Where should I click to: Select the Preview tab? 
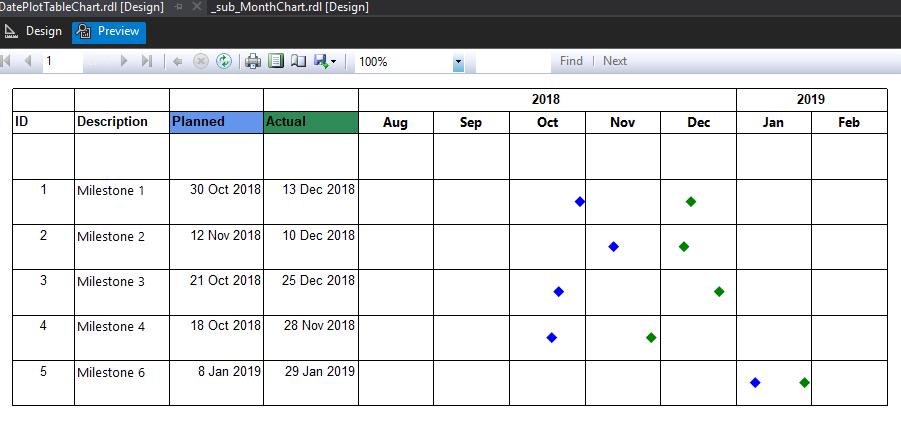tap(109, 32)
